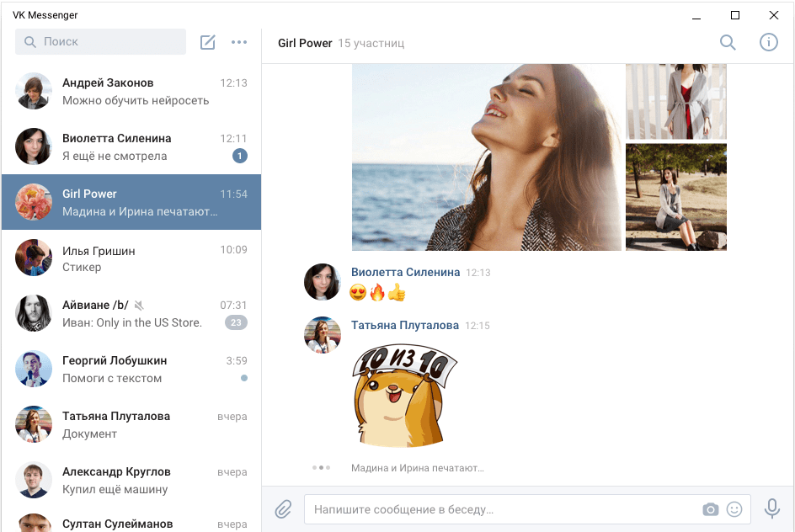Click the Girl Power group flower avatar

34,202
